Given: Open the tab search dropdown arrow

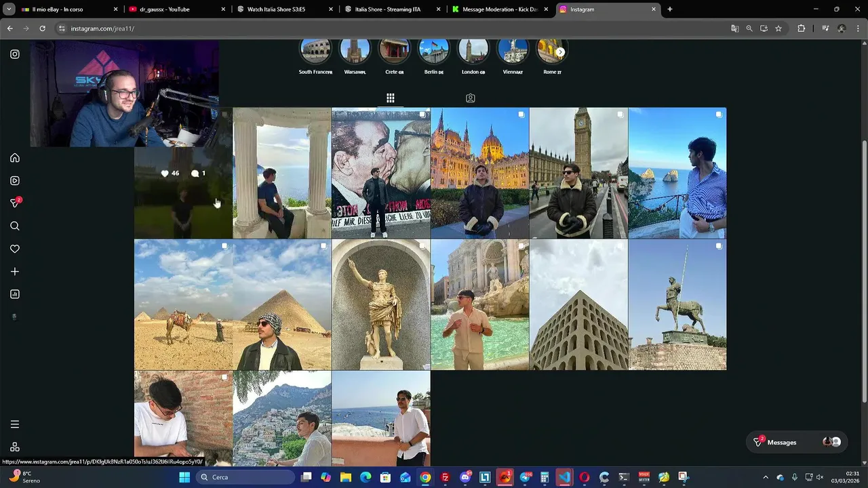Looking at the screenshot, I should pos(9,9).
